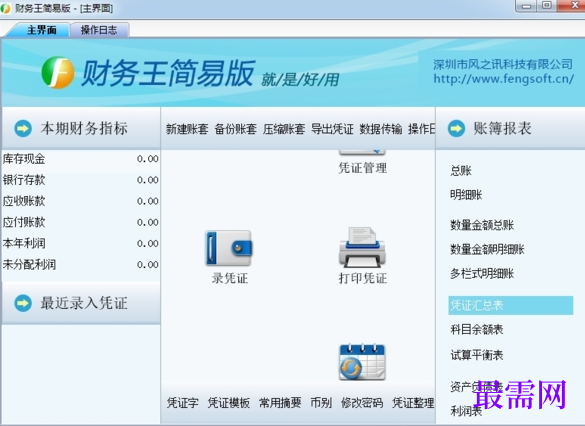Switch to the 操作日志 tab
The image size is (585, 426).
(99, 30)
